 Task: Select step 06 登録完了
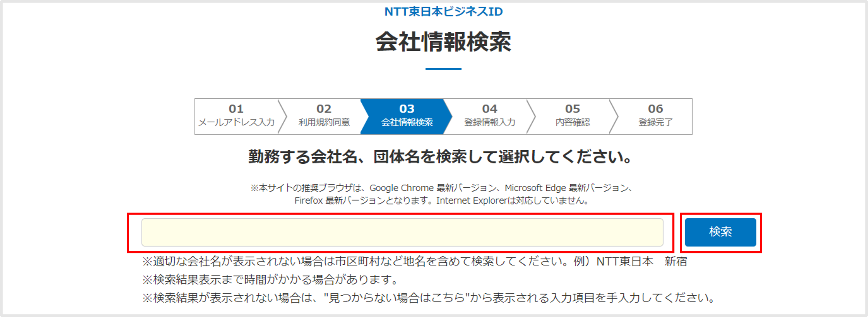pos(655,117)
